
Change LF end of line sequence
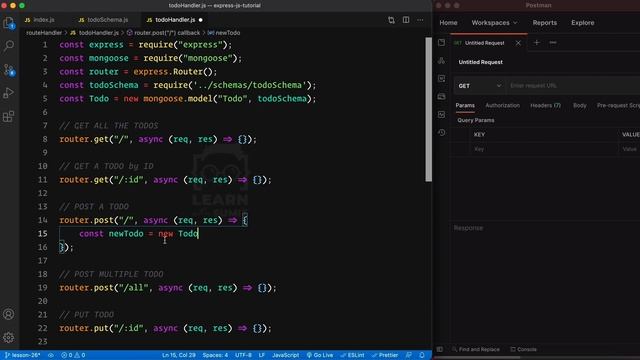(262, 355)
